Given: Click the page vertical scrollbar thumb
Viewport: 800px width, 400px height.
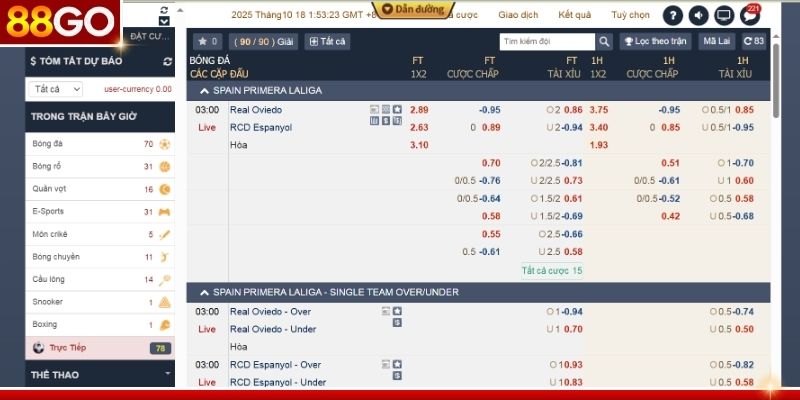Looking at the screenshot, I should 776,81.
